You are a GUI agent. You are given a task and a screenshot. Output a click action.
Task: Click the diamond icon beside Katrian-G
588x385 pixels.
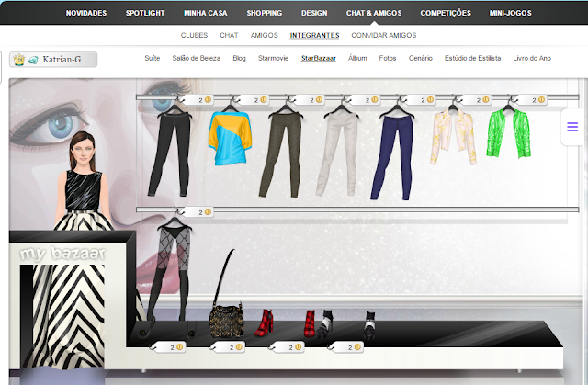pyautogui.click(x=33, y=60)
